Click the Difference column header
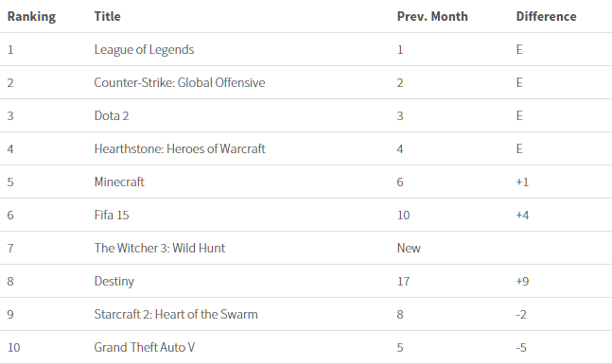 click(x=546, y=16)
